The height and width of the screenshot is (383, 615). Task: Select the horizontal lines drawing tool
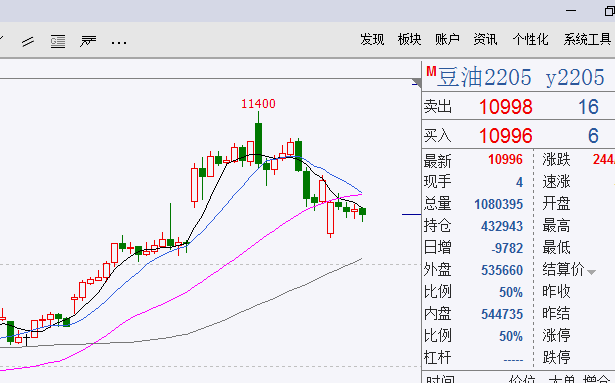click(x=88, y=41)
